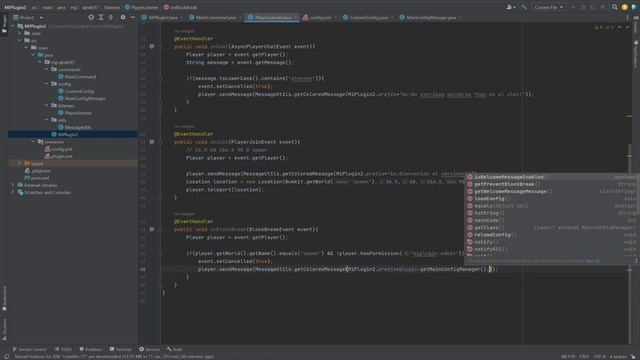Image resolution: width=640 pixels, height=360 pixels.
Task: Click the locate/select opened file icon in Project panel
Action: (91, 18)
